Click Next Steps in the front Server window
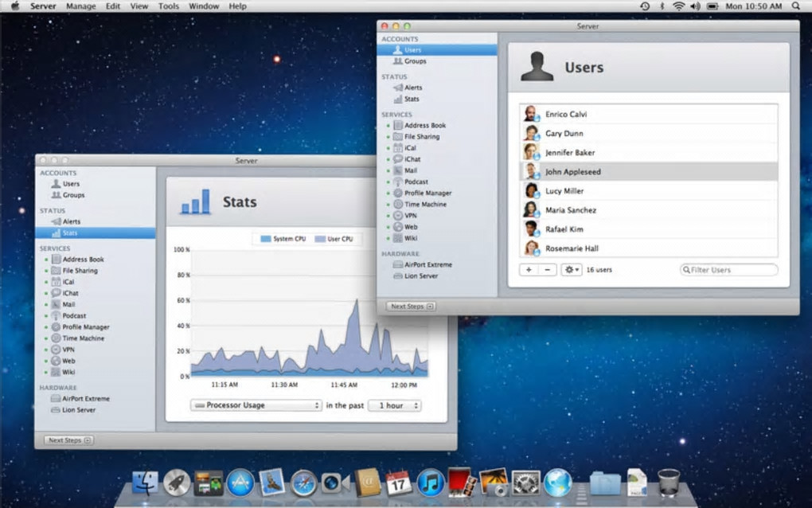 click(412, 307)
